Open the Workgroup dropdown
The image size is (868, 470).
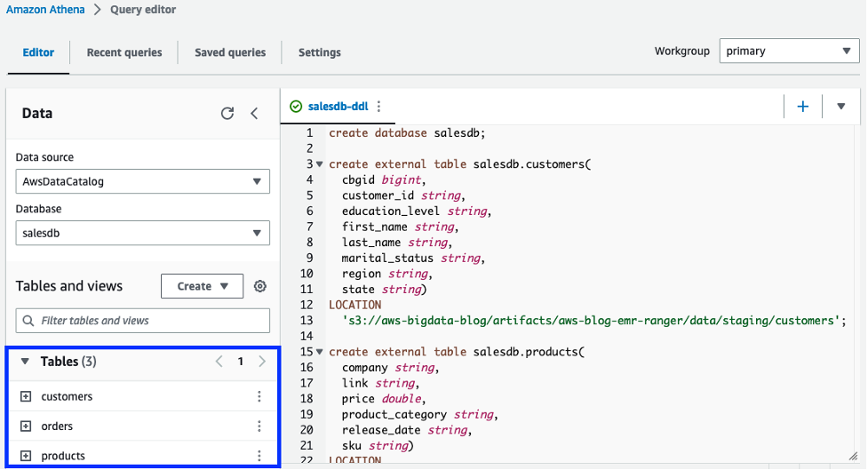click(790, 51)
